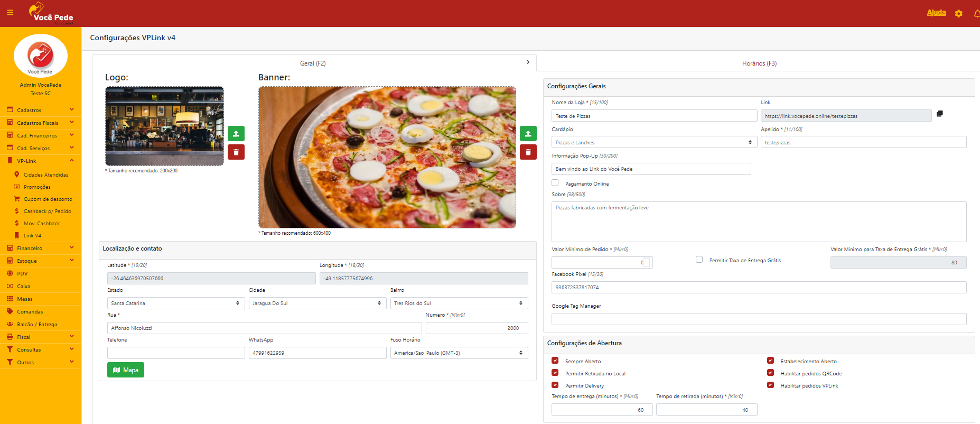
Task: Delete logo with red trash icon
Action: point(236,152)
